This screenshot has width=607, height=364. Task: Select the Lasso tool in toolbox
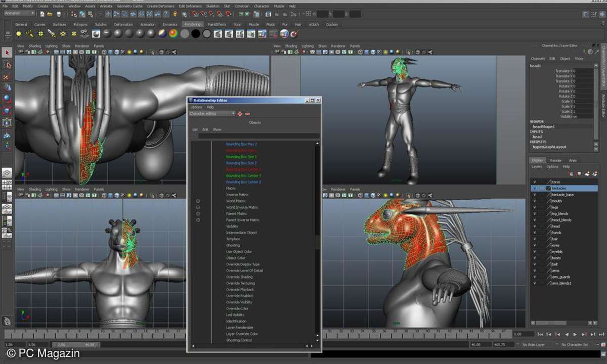point(7,65)
